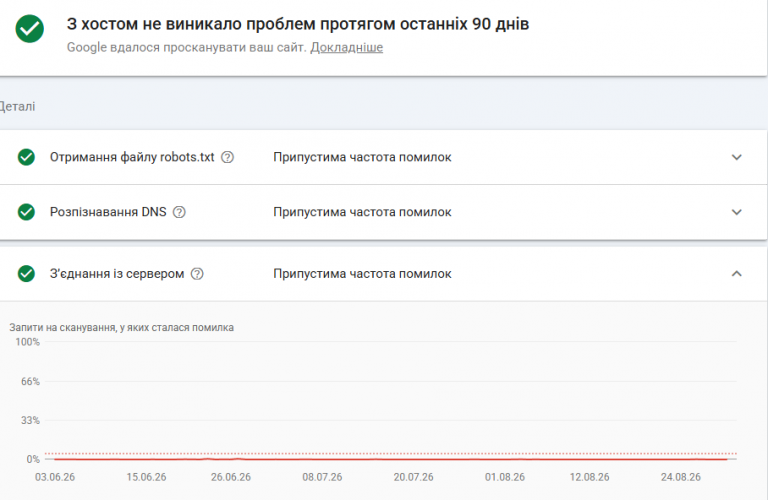768x500 pixels.
Task: Click the heading about no host problems
Action: tap(298, 24)
